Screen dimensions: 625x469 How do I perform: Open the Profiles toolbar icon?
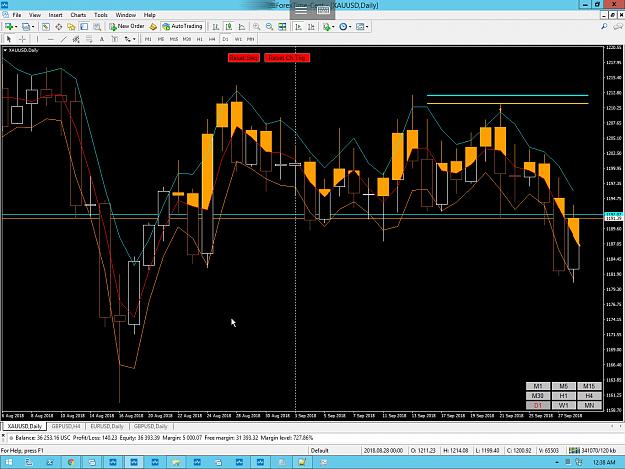26,27
